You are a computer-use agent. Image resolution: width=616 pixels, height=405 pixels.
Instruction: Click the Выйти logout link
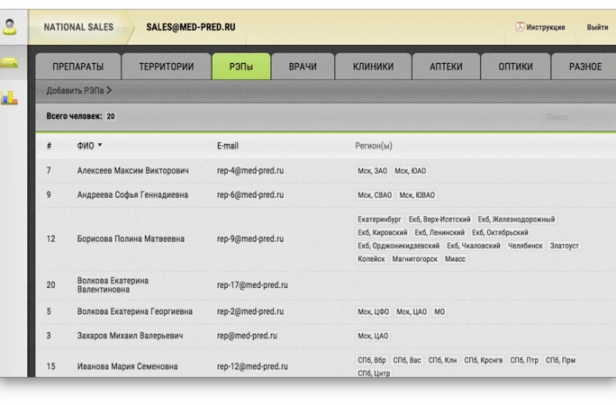click(x=597, y=28)
